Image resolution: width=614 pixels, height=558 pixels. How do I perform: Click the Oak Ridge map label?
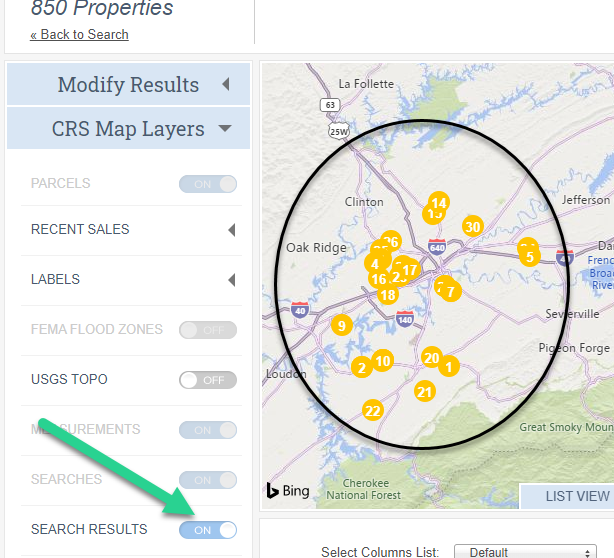[x=316, y=248]
